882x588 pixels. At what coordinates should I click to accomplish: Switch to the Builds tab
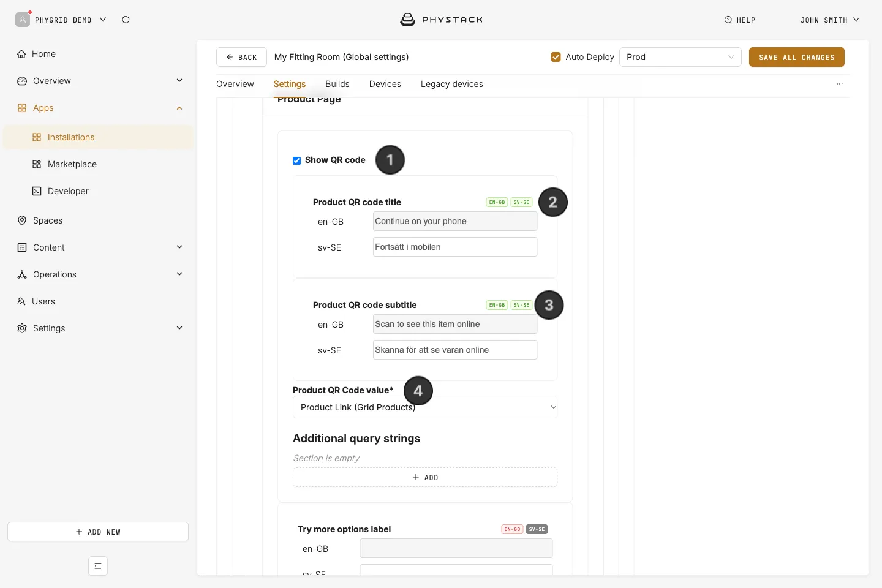337,84
